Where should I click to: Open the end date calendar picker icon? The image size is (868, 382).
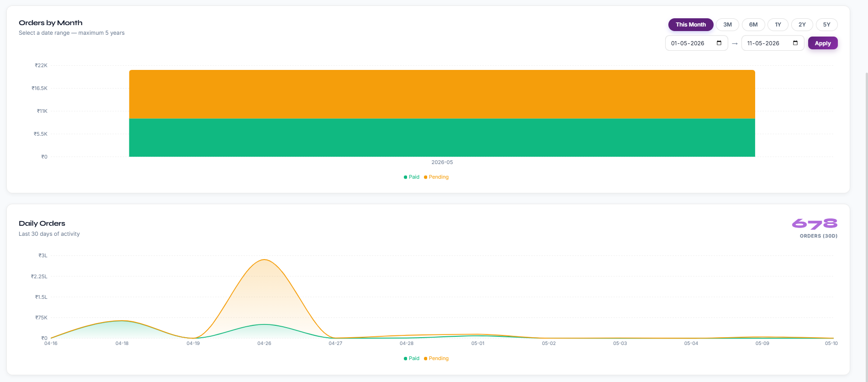(795, 43)
